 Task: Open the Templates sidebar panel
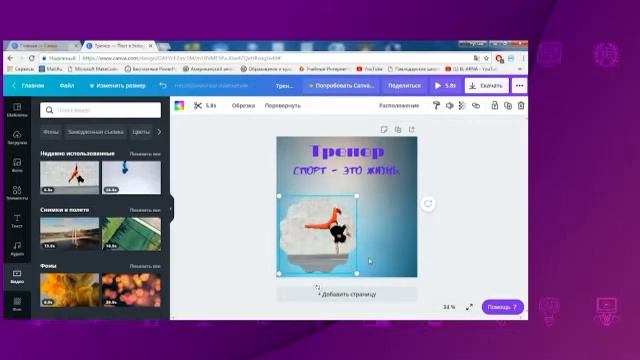17,110
